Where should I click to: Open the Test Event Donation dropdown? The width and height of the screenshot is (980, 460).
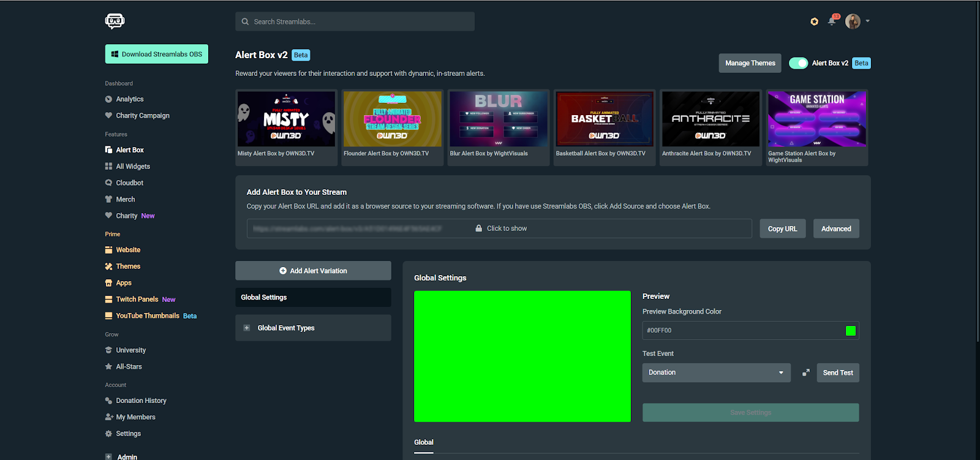[716, 372]
